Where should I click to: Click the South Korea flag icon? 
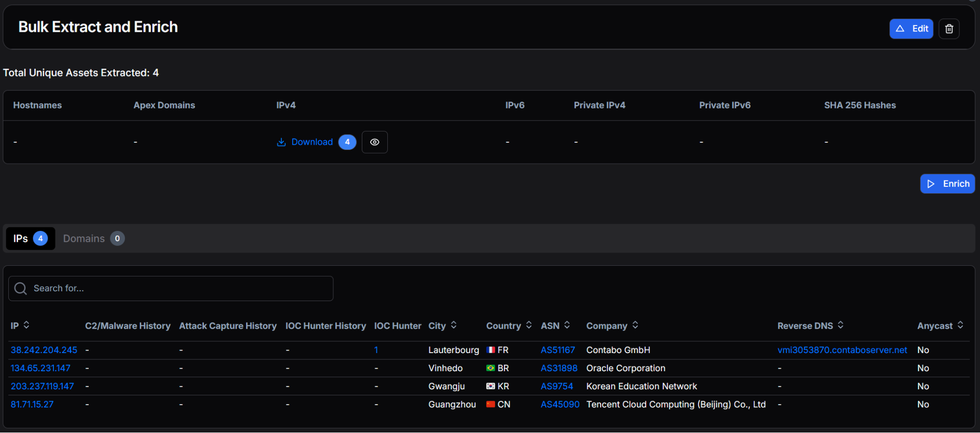coord(490,386)
